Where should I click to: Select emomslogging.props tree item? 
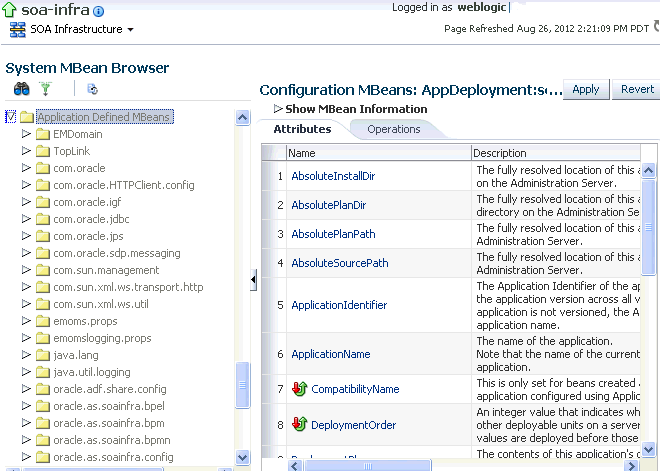pos(102,338)
